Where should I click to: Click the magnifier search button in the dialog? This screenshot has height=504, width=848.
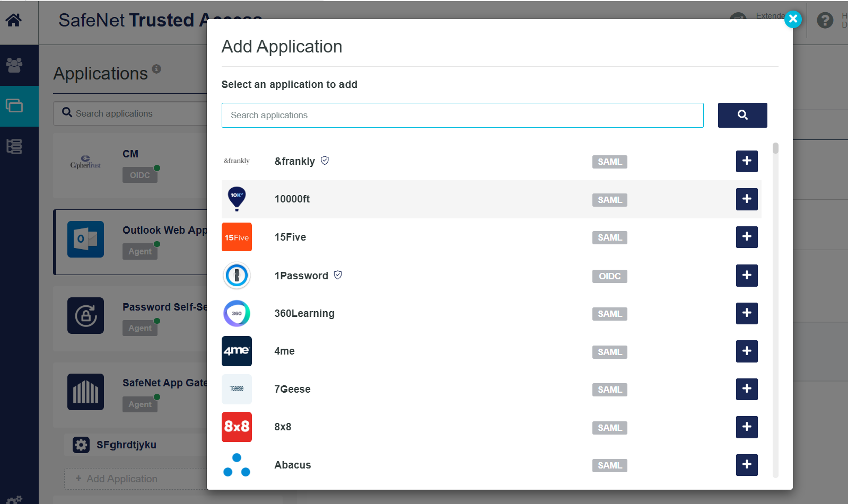(742, 115)
